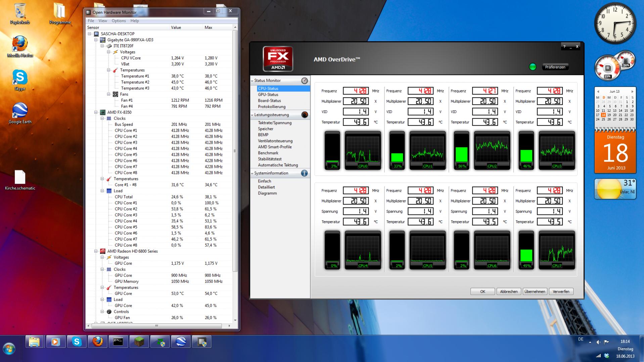Image resolution: width=644 pixels, height=362 pixels.
Task: Open Windows Explorer from the taskbar
Action: 35,342
